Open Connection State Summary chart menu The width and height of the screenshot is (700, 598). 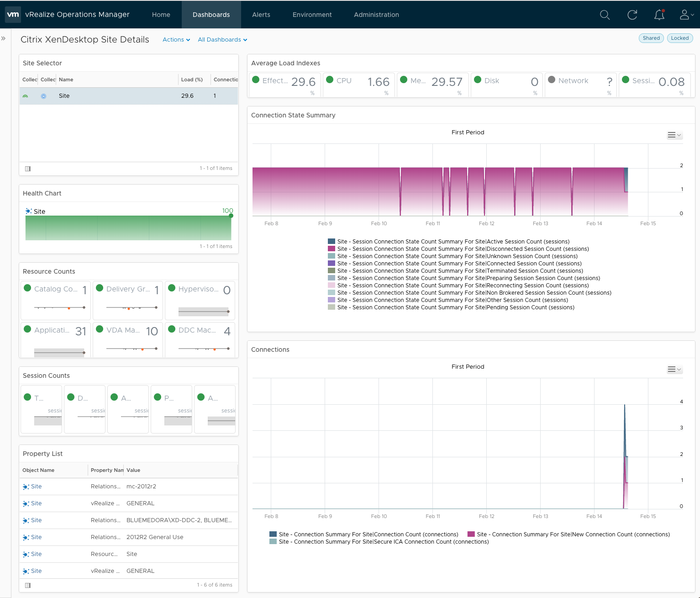[674, 135]
